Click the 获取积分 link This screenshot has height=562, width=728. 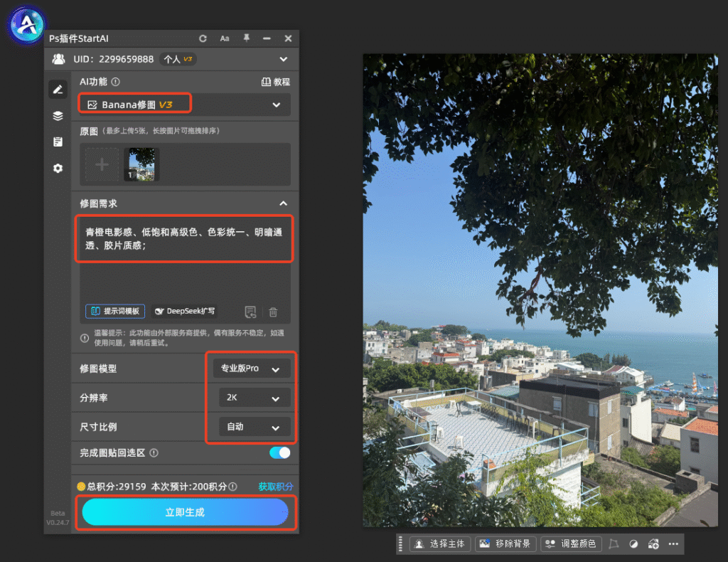pyautogui.click(x=275, y=487)
